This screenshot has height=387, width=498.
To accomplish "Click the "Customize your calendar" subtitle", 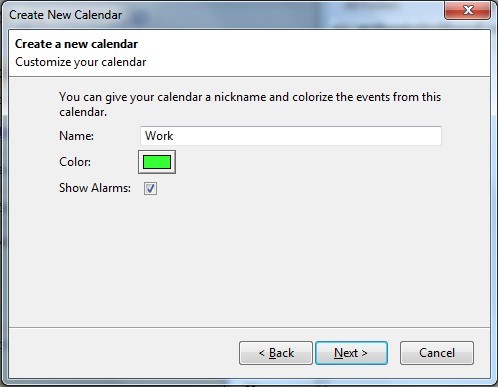I will coord(81,62).
